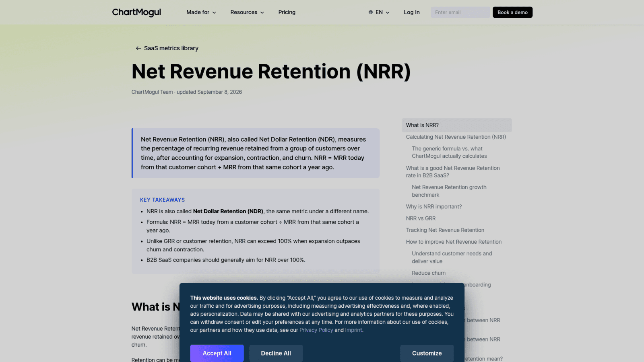Click the globe language icon
The height and width of the screenshot is (362, 644).
click(371, 12)
